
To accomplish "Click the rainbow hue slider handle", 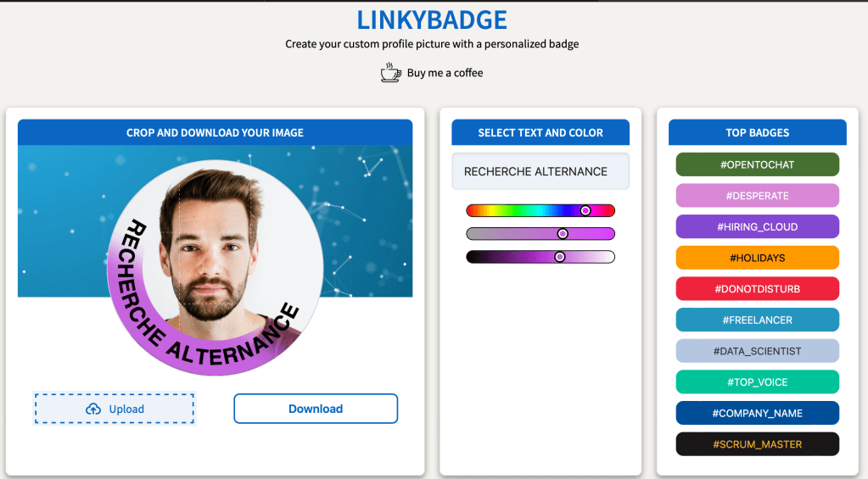I will coord(585,210).
